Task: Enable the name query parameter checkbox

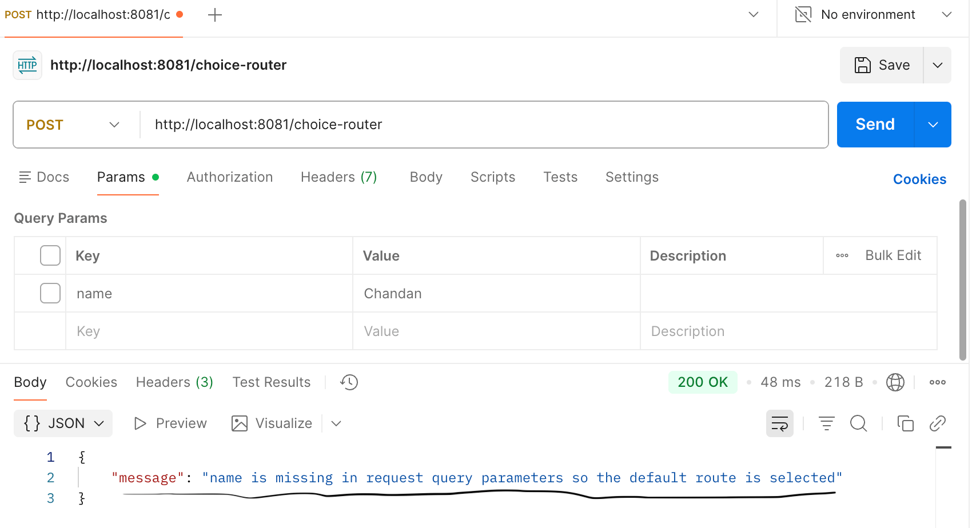Action: click(50, 293)
